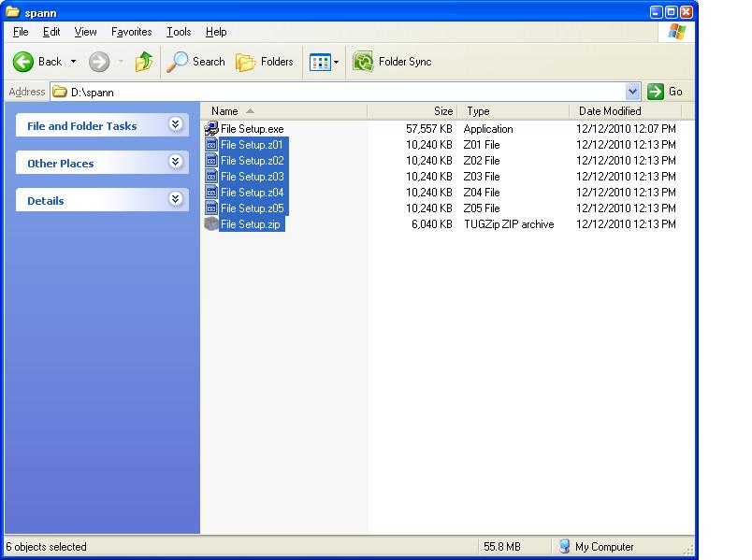The image size is (752, 560).
Task: Select the file name File Setup.zip
Action: click(251, 223)
